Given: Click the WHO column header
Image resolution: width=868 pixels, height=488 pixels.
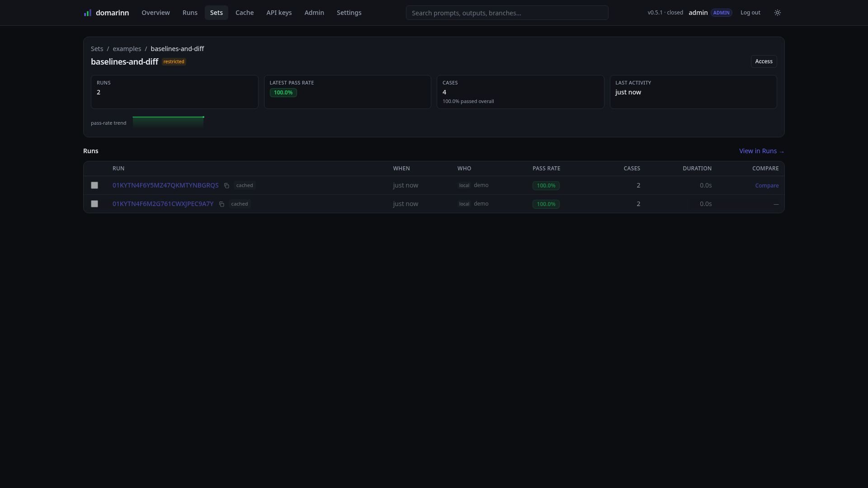Looking at the screenshot, I should point(464,169).
